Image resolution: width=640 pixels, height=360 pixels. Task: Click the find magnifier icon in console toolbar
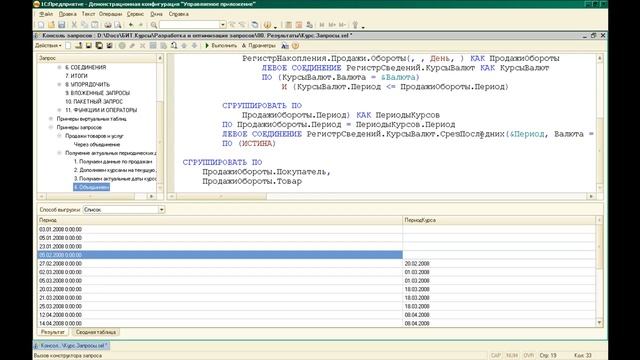click(x=174, y=46)
